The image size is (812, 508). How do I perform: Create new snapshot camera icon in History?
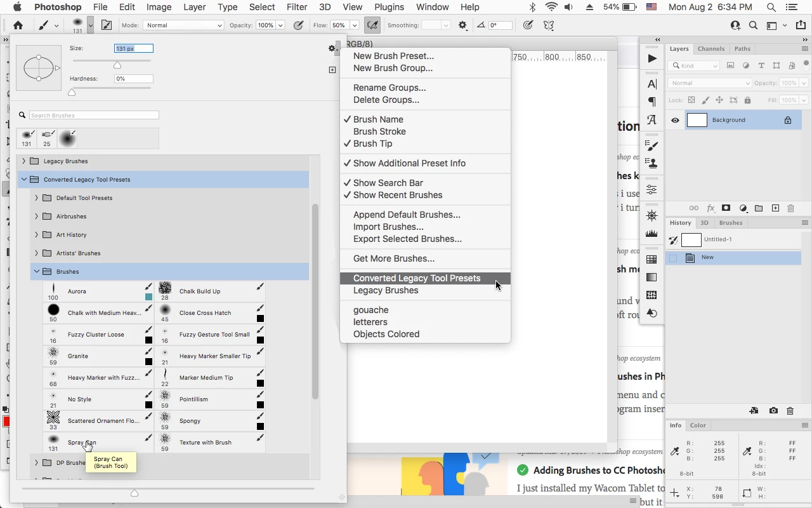(773, 411)
